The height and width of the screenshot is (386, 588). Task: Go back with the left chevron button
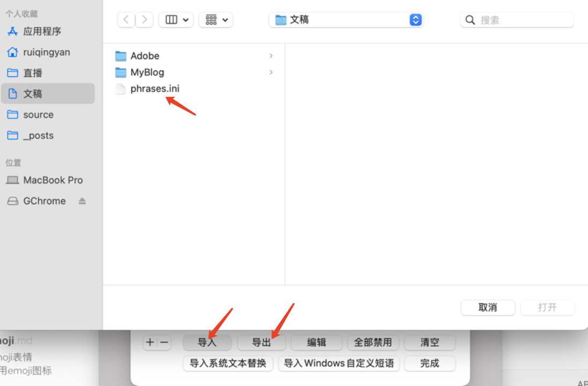[127, 19]
